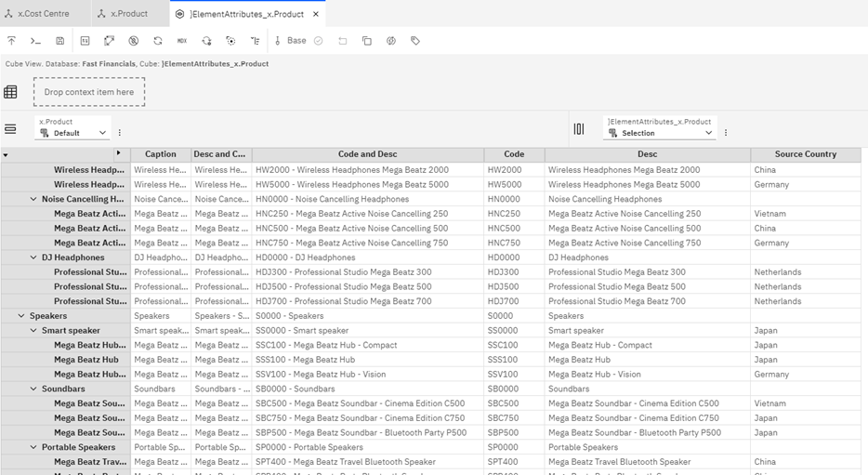Click Code cell SSV100

point(514,375)
